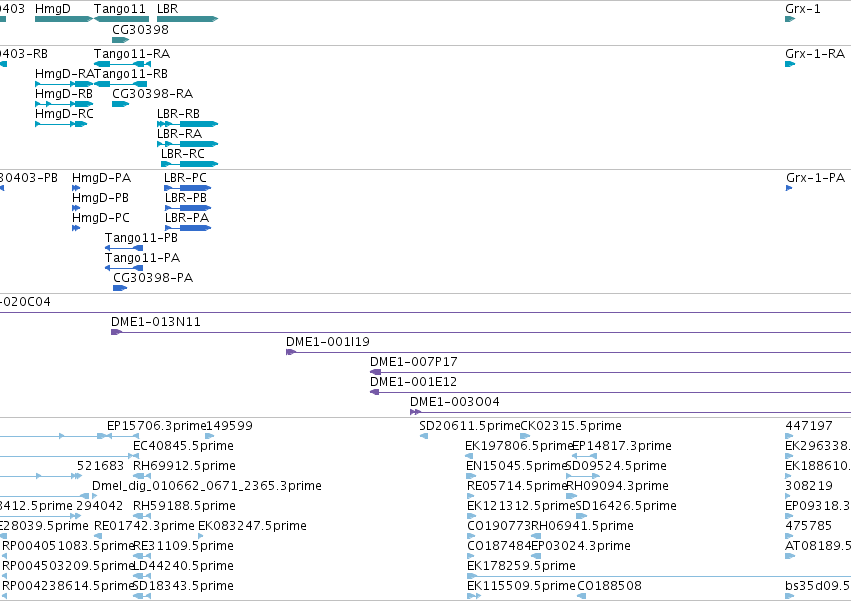
Task: Click the EK083247.5prime EST label
Action: point(252,527)
